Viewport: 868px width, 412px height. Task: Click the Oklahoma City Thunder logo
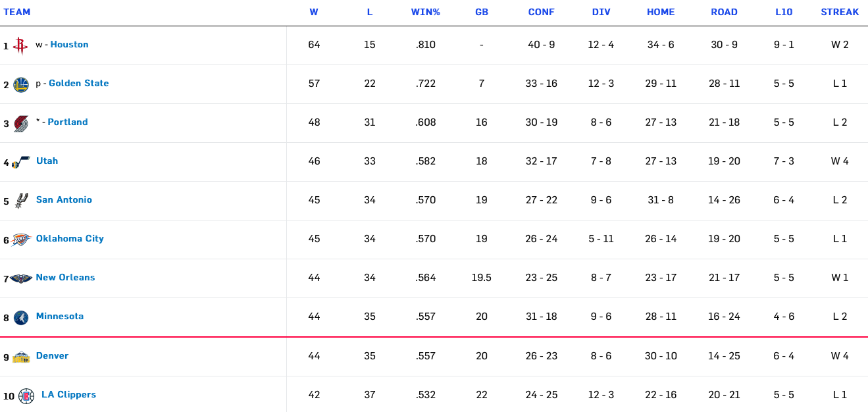tap(21, 240)
